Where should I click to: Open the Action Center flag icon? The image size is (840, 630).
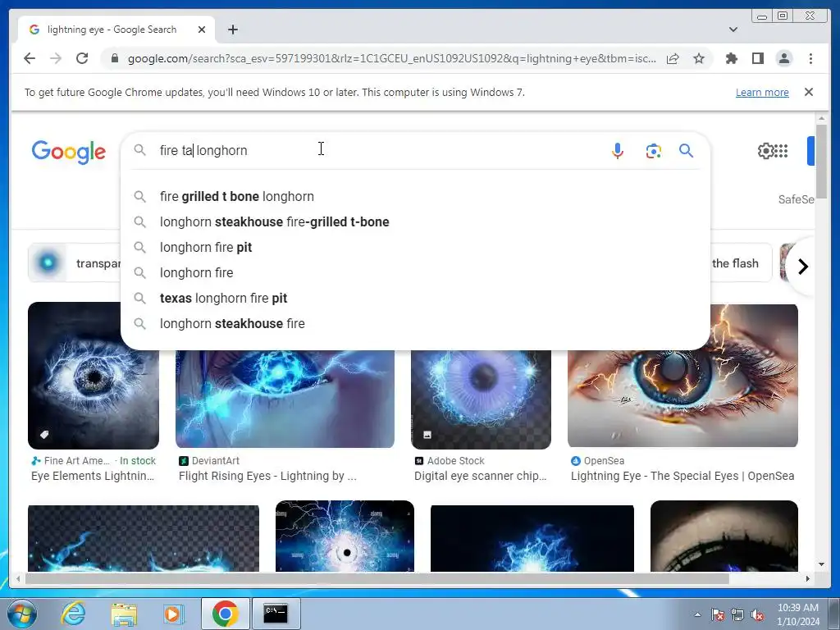pyautogui.click(x=717, y=615)
